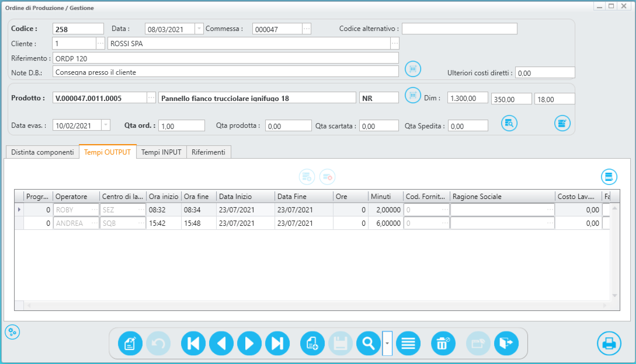Sort by the Operatore column header

click(77, 196)
